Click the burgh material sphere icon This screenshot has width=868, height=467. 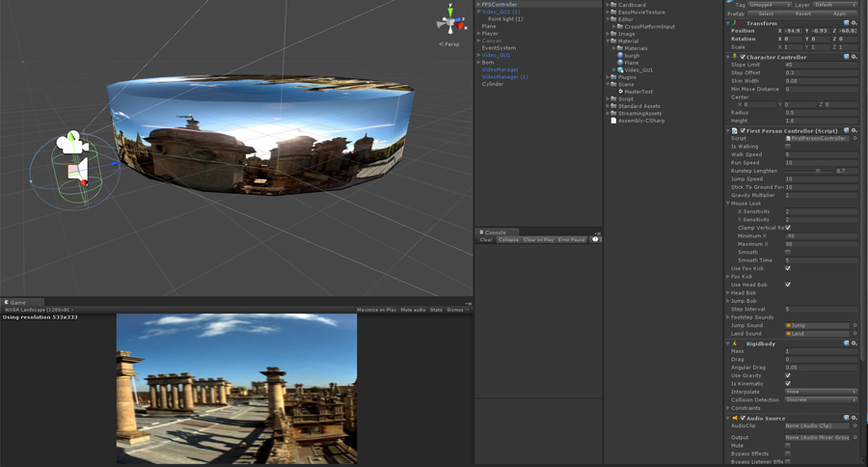click(620, 55)
